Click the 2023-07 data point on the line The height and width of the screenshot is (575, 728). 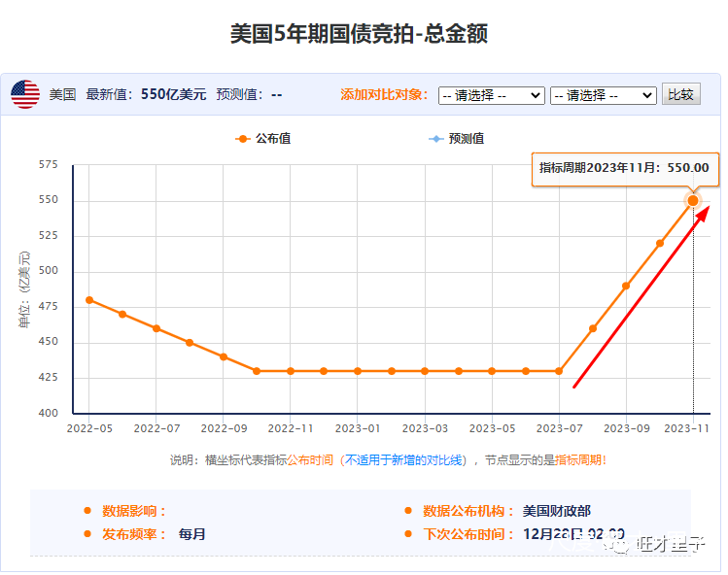point(559,371)
